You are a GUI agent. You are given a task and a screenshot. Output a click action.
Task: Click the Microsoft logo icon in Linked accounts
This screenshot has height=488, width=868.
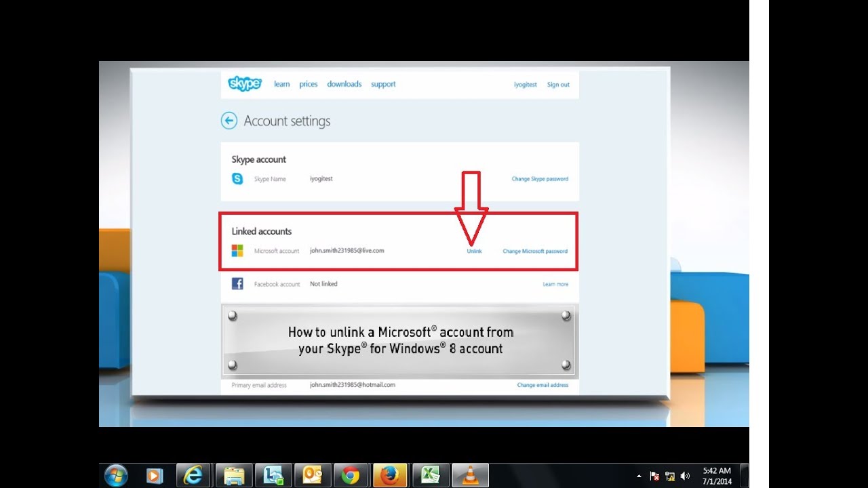click(237, 251)
